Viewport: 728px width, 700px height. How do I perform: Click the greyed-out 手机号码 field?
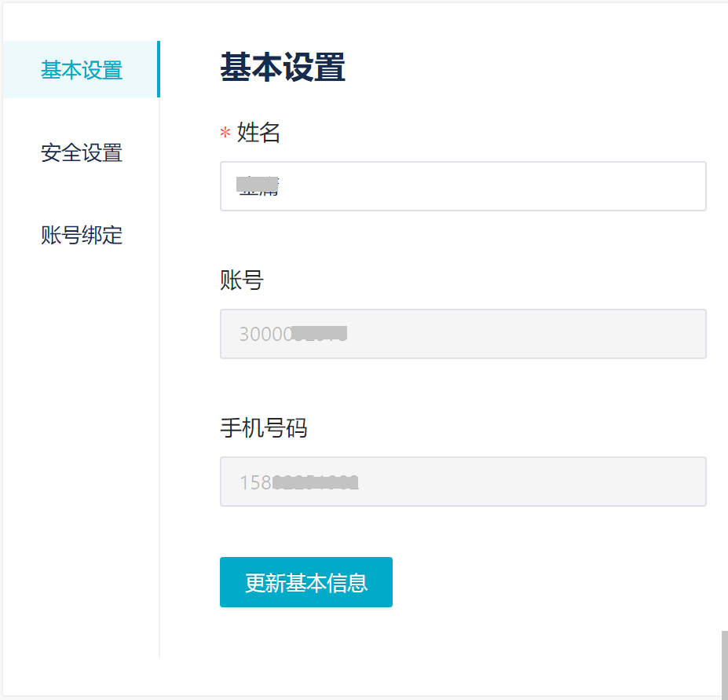click(x=463, y=482)
